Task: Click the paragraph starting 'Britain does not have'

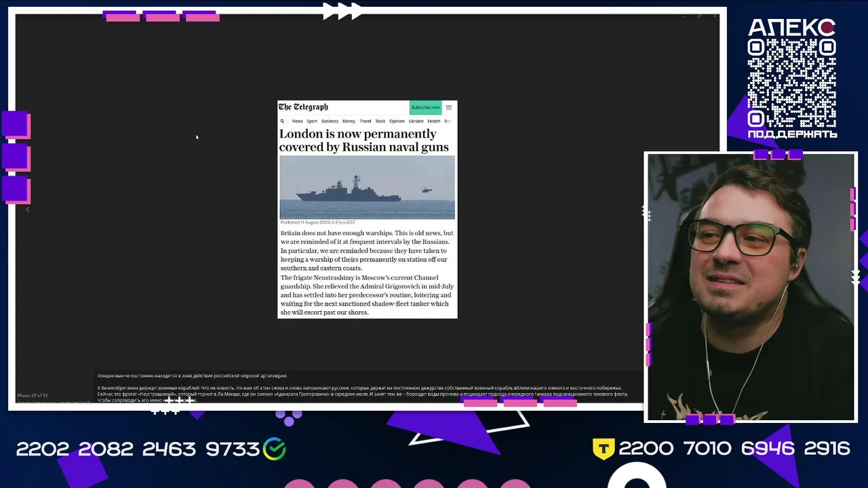Action: click(367, 251)
